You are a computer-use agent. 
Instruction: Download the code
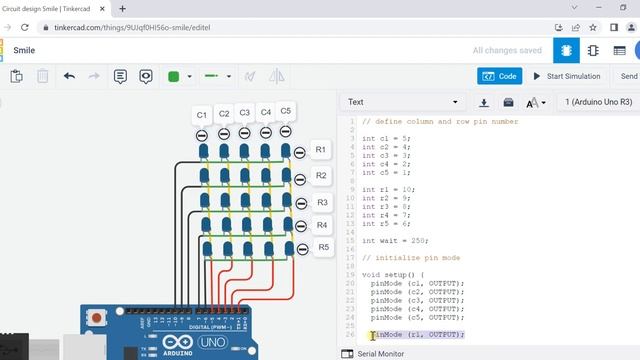[484, 102]
